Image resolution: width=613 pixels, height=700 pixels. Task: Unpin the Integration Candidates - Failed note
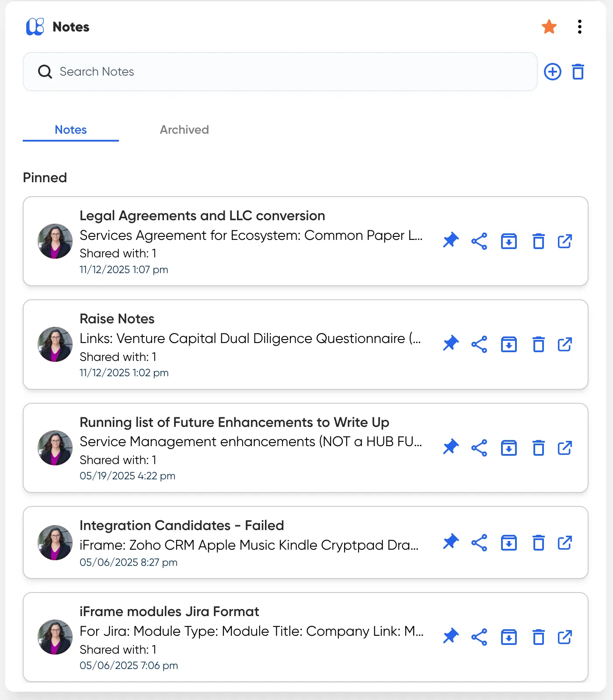tap(451, 542)
